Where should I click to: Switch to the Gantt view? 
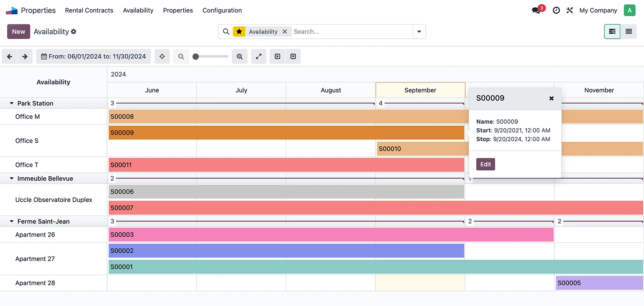coord(612,31)
